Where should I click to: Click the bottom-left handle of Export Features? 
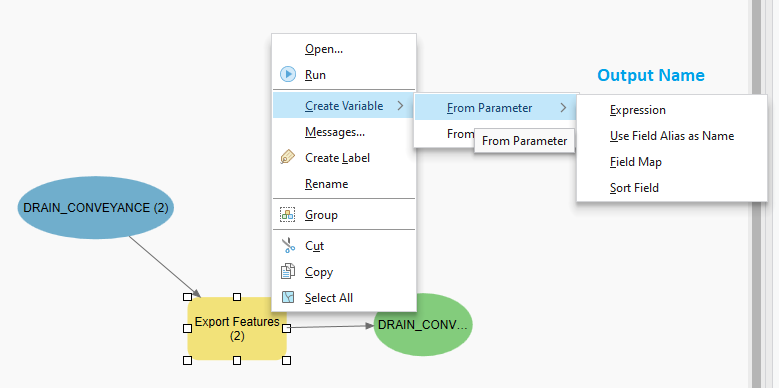tap(187, 360)
